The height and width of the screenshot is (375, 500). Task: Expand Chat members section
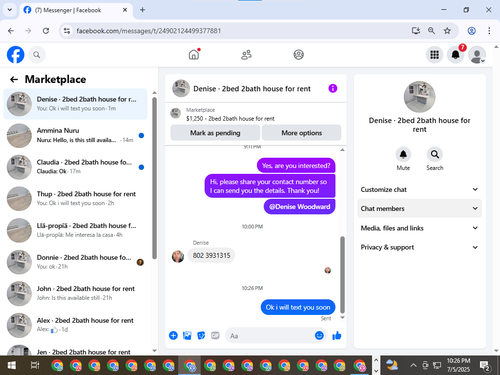tap(419, 208)
